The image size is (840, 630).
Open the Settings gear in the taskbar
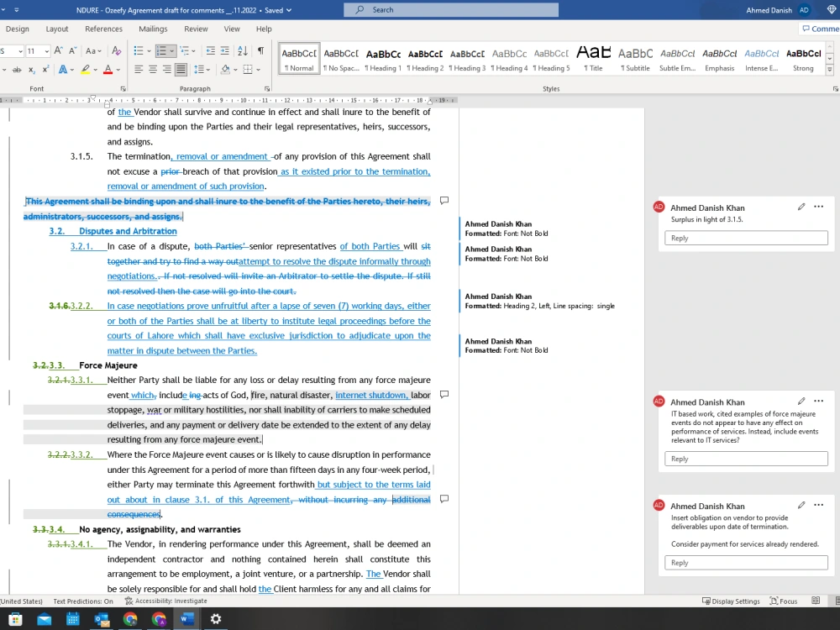point(216,619)
